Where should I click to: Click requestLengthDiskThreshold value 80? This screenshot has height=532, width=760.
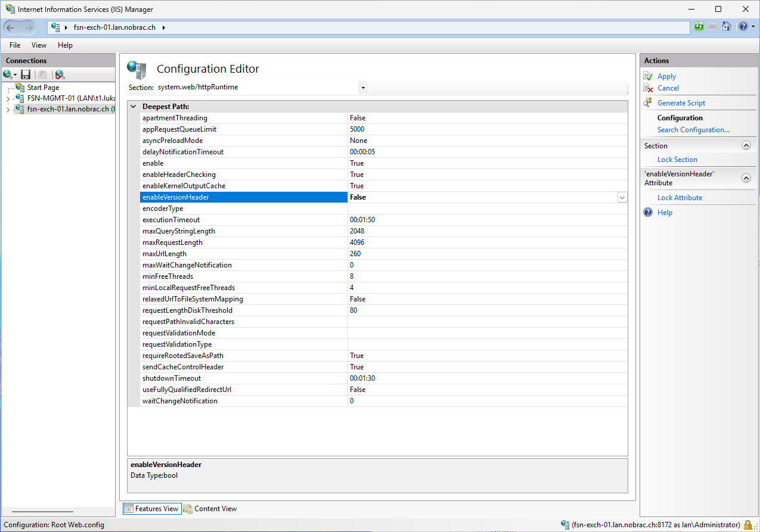click(x=353, y=310)
